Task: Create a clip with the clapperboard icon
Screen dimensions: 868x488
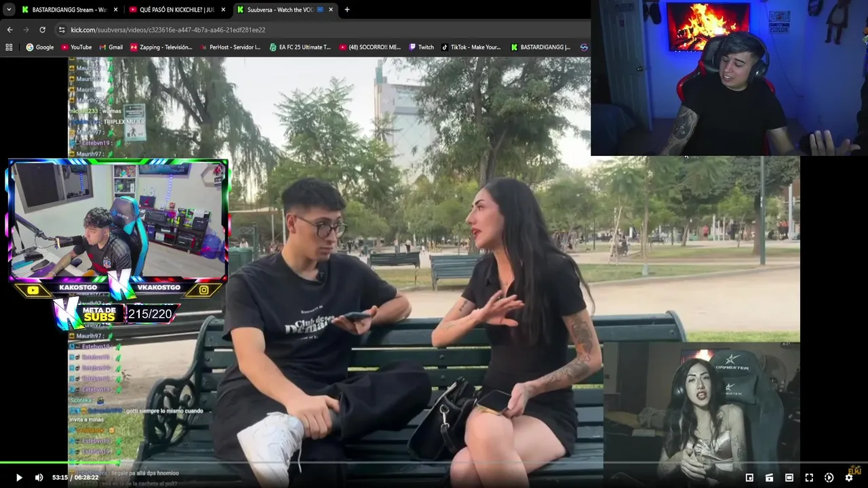Action: (x=769, y=478)
